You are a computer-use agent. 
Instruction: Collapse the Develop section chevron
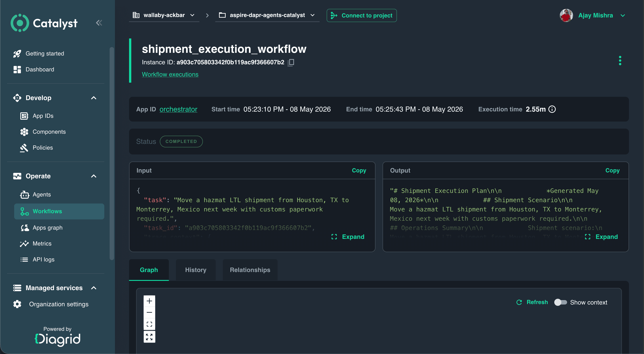click(x=94, y=98)
